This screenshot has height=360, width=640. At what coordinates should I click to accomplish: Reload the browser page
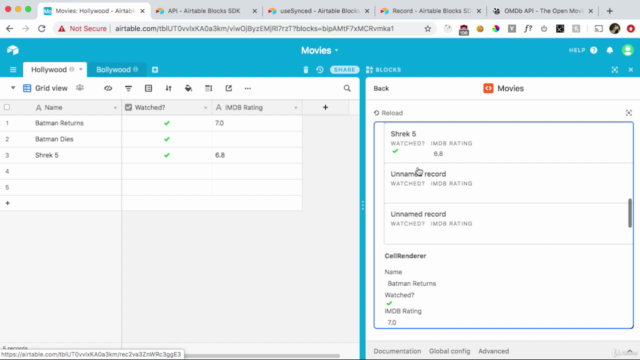click(42, 29)
